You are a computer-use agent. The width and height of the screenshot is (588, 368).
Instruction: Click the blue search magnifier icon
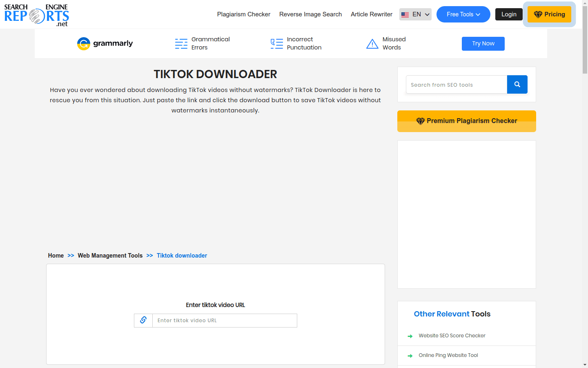[517, 84]
